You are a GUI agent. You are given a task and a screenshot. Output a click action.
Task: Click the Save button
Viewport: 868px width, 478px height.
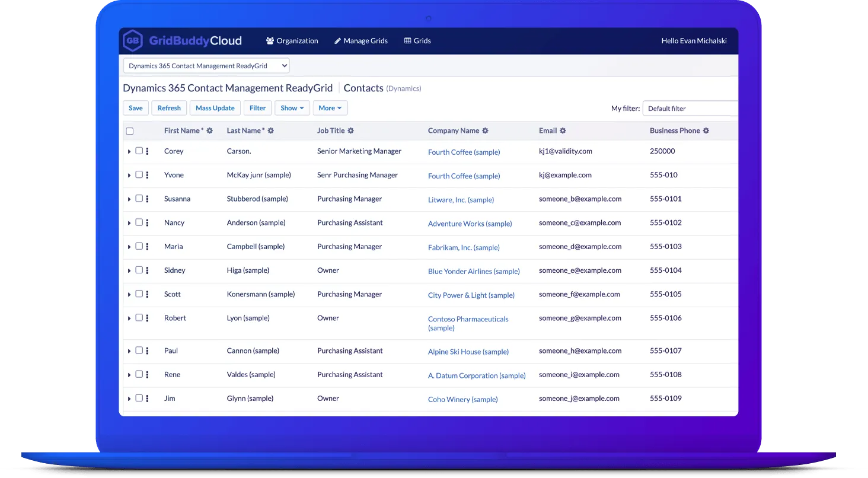tap(136, 108)
